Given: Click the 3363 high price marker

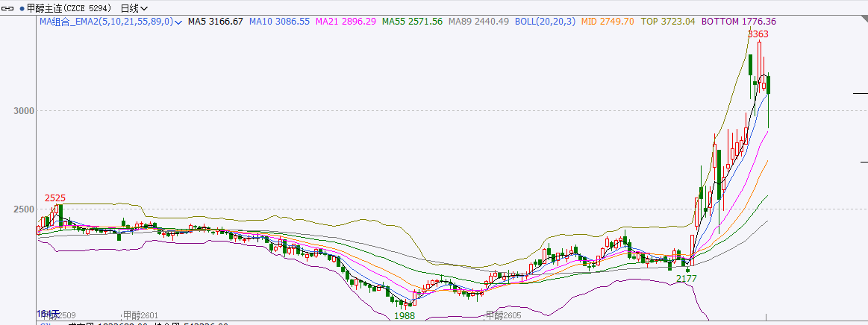Looking at the screenshot, I should 758,34.
